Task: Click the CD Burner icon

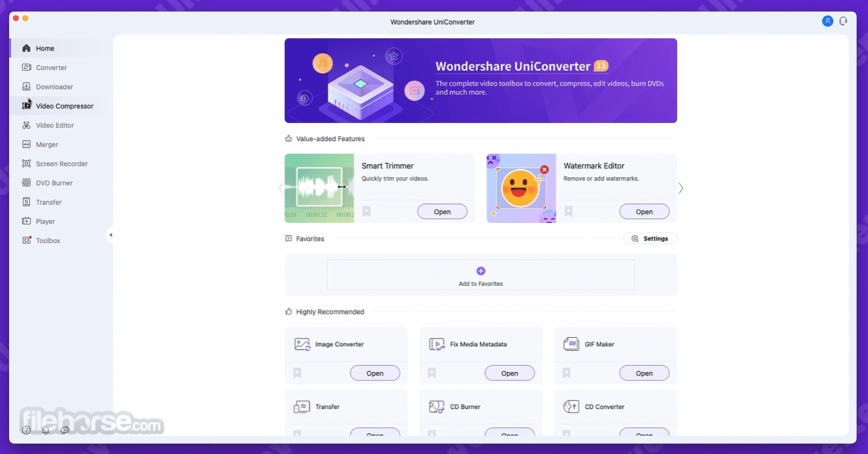Action: pyautogui.click(x=437, y=407)
